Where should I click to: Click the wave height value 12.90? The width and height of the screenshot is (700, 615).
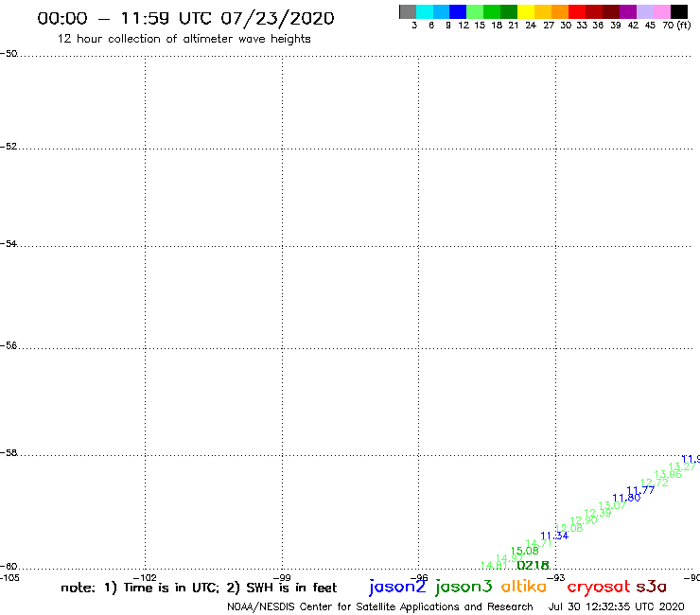coord(583,520)
